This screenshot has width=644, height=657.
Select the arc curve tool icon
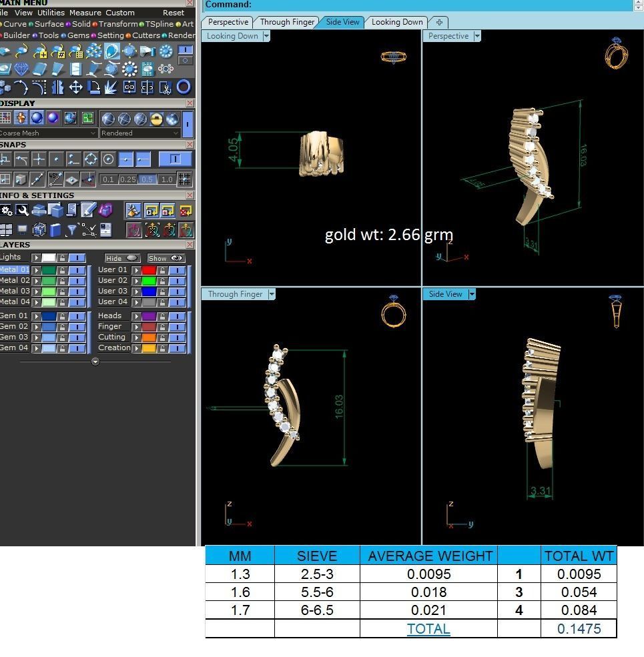click(x=21, y=87)
